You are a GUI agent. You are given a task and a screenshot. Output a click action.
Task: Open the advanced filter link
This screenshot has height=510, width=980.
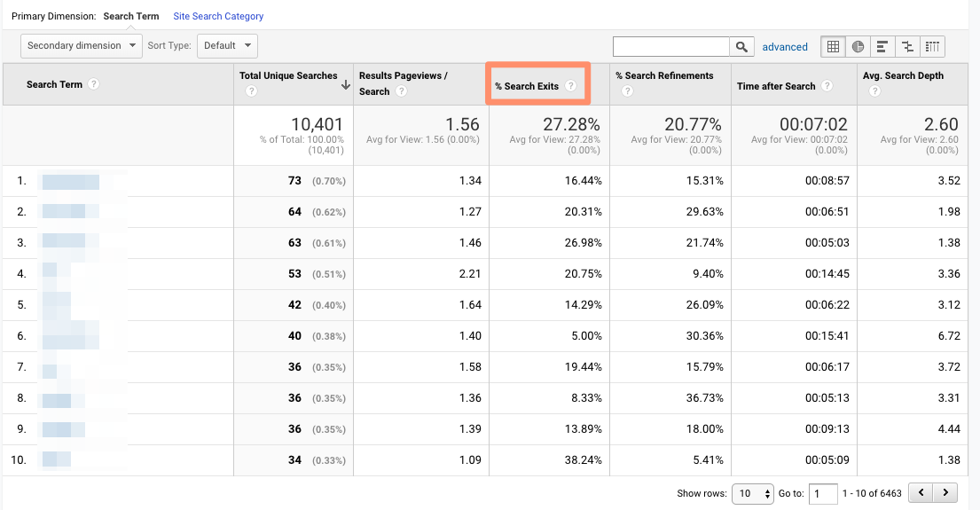(785, 47)
